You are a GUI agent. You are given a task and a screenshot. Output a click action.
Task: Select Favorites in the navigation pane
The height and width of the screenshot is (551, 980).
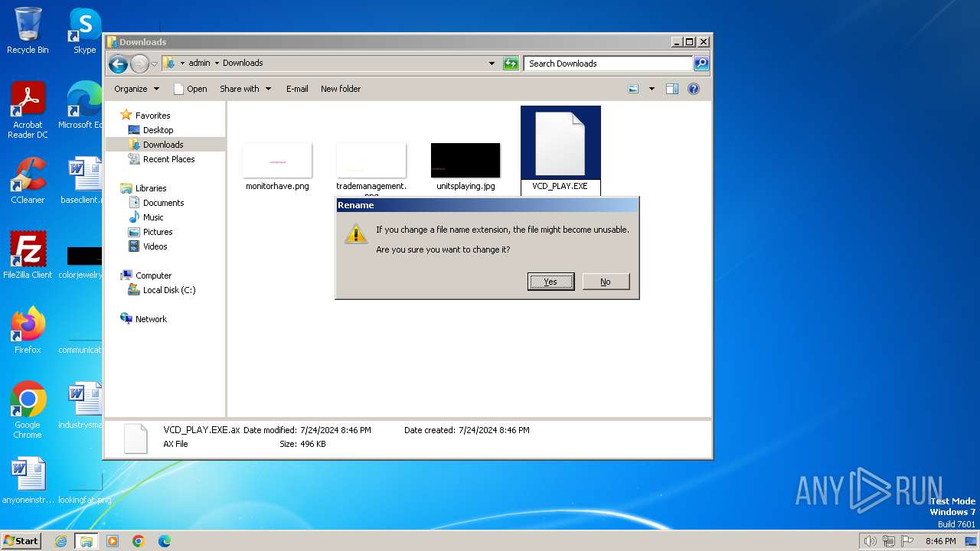coord(152,116)
